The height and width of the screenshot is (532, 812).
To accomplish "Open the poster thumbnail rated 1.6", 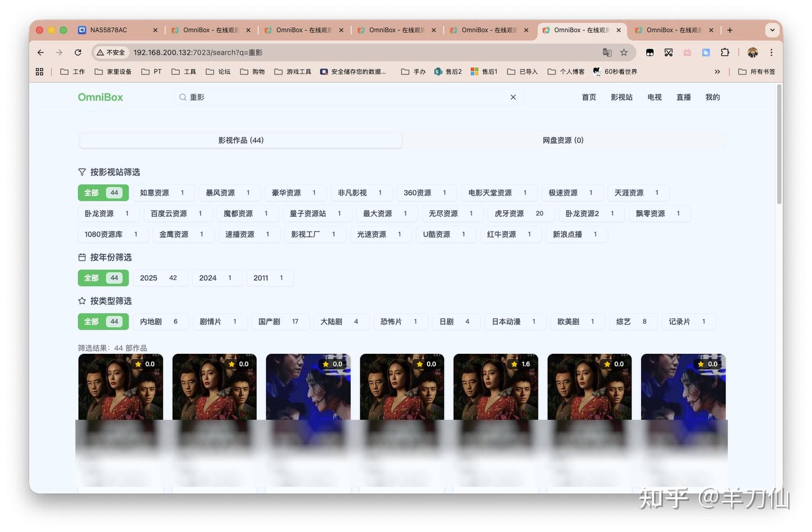I will [x=496, y=389].
